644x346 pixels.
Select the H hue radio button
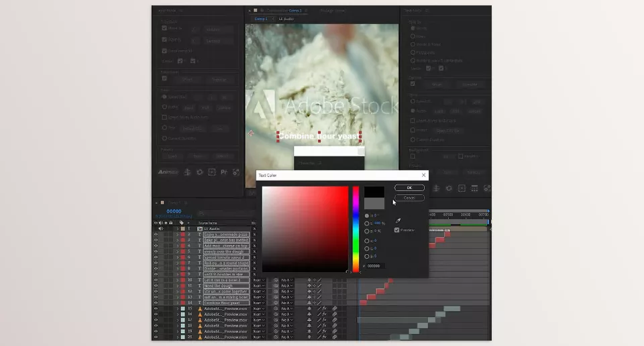(367, 215)
